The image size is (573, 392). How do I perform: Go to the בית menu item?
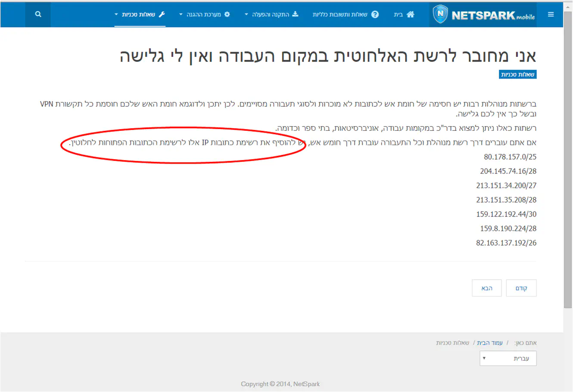pos(399,15)
